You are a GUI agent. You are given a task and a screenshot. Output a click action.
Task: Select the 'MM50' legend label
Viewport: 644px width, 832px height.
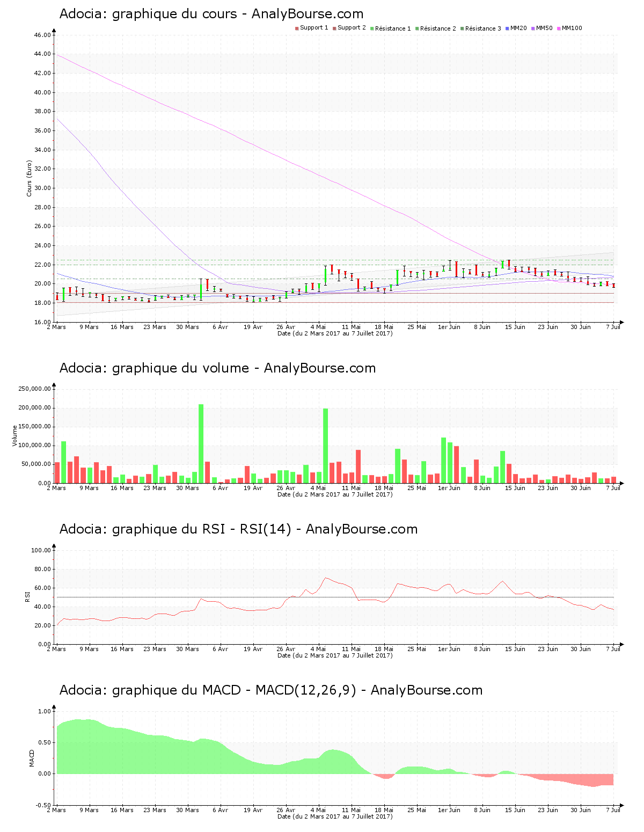tap(544, 28)
